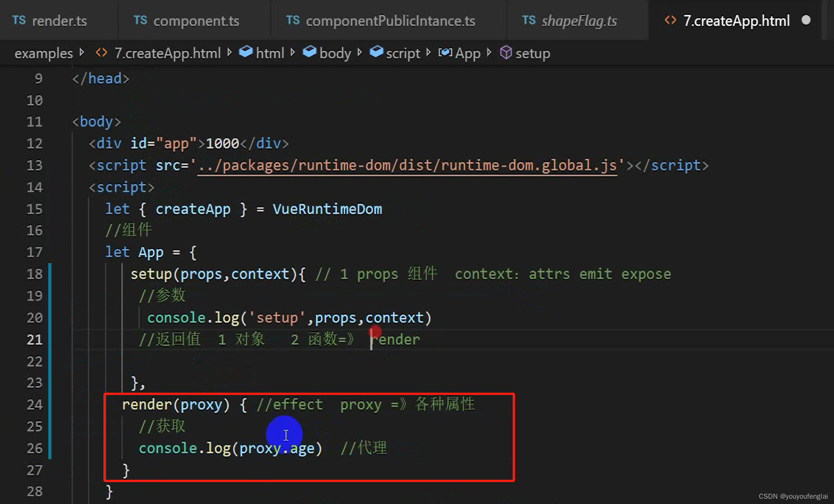Click line number 21 in the gutter

click(x=34, y=340)
